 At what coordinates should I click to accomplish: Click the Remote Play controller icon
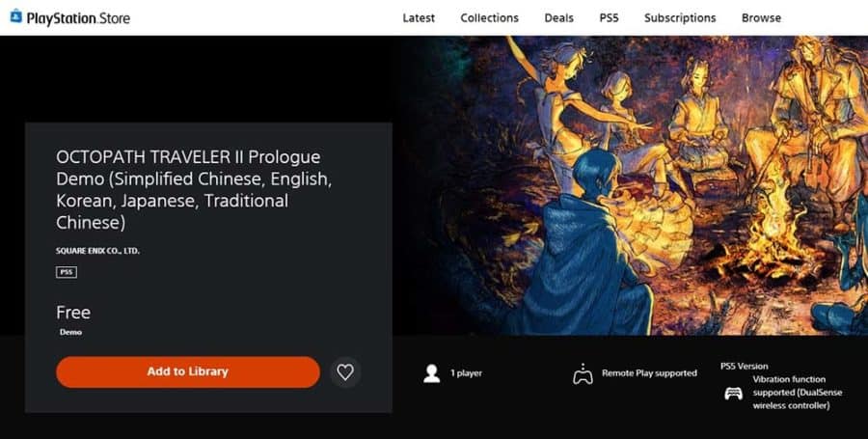pos(583,373)
